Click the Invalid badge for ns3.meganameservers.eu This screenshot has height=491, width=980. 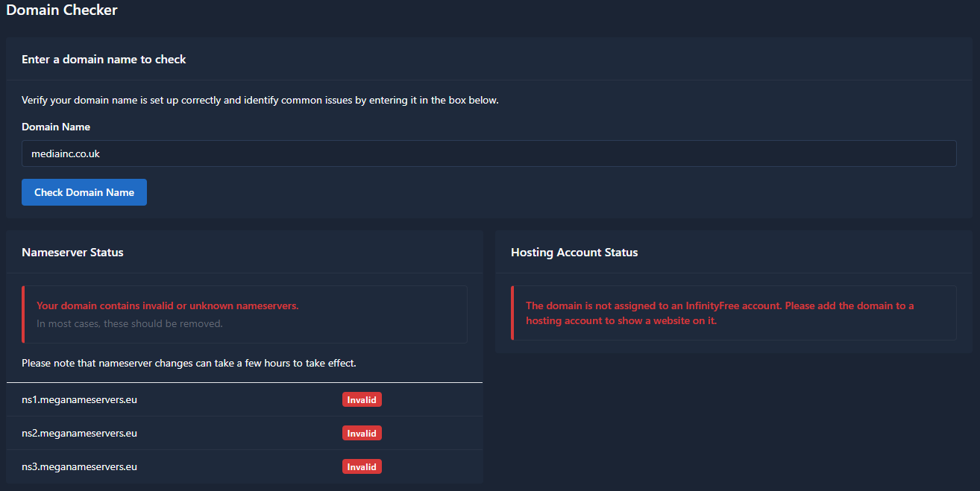(x=362, y=466)
